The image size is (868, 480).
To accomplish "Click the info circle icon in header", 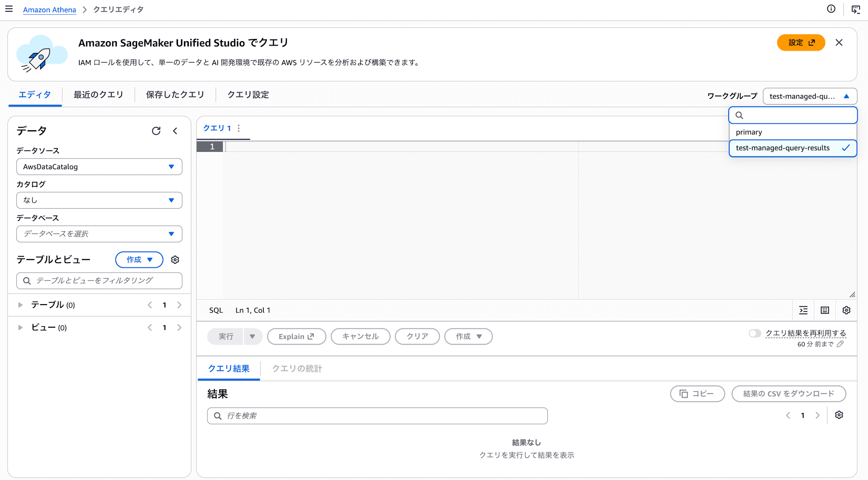I will pos(831,9).
